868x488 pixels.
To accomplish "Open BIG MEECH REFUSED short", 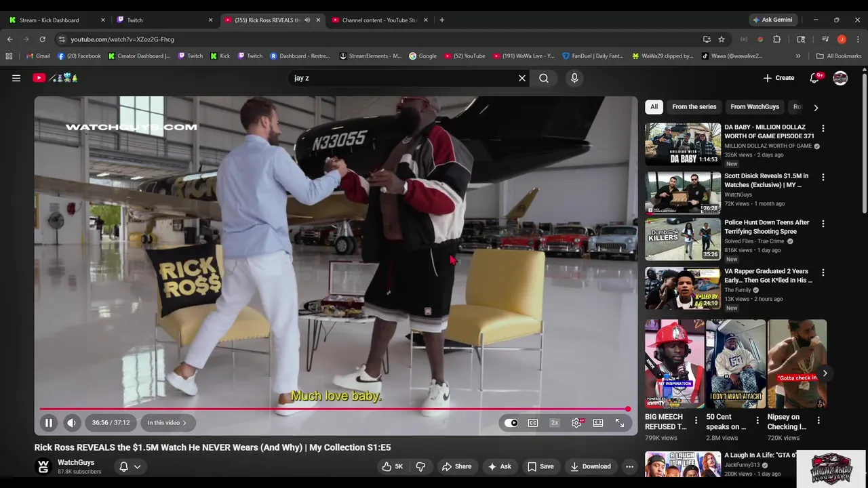I will click(x=674, y=364).
